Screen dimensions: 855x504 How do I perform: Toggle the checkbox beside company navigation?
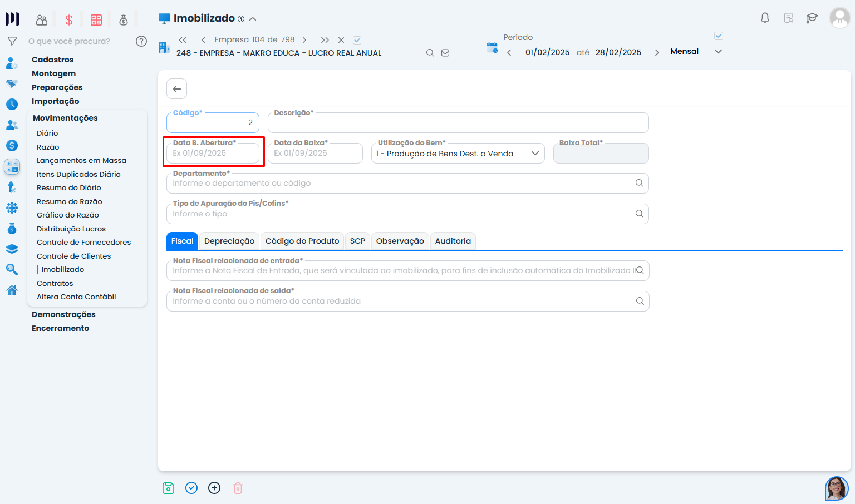tap(357, 40)
